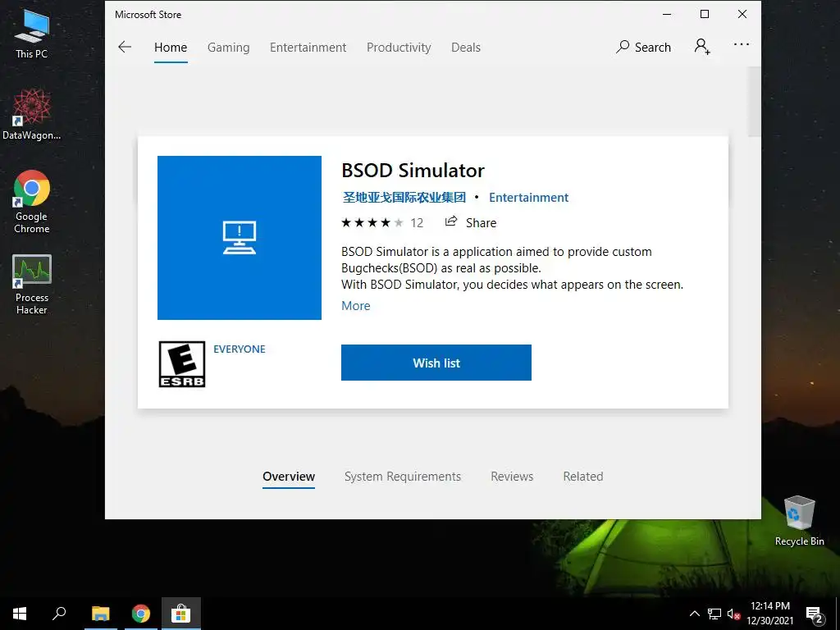
Task: Switch to the Entertainment tab
Action: [308, 47]
